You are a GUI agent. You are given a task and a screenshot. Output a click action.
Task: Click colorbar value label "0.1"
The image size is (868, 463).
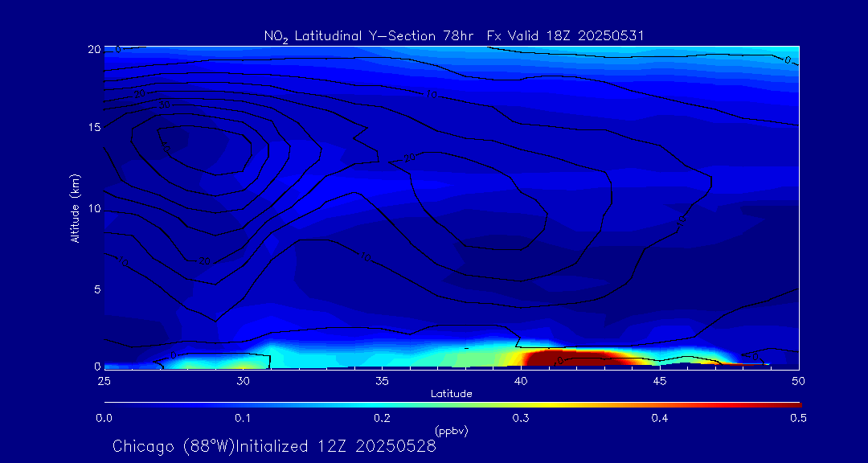pos(243,418)
